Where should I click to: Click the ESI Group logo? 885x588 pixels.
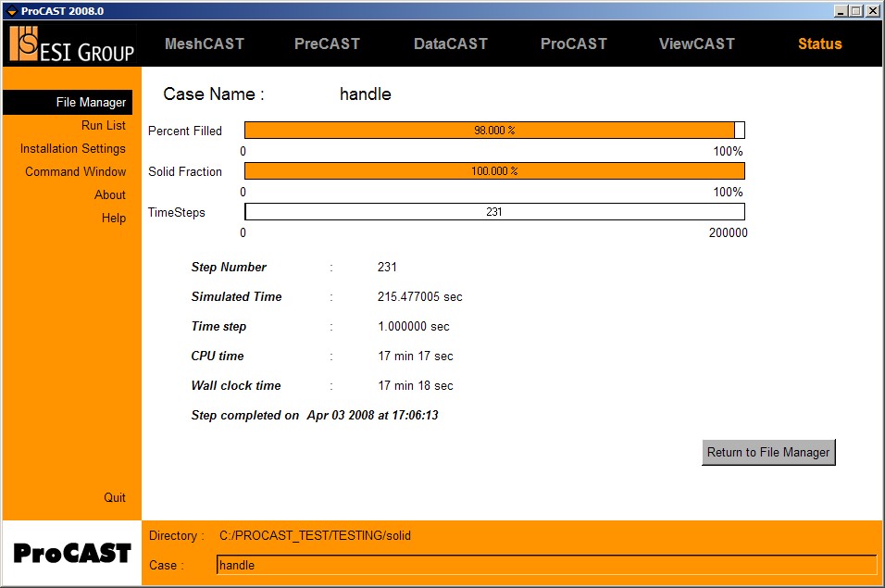72,44
